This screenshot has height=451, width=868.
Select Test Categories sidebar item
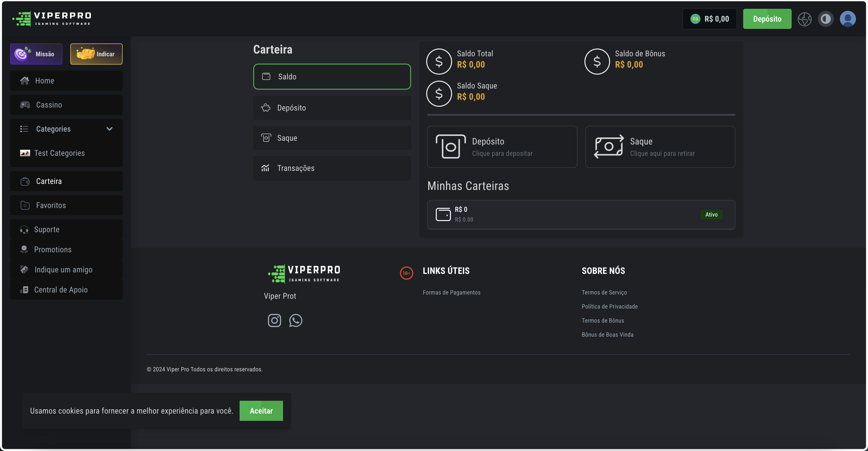(x=59, y=153)
